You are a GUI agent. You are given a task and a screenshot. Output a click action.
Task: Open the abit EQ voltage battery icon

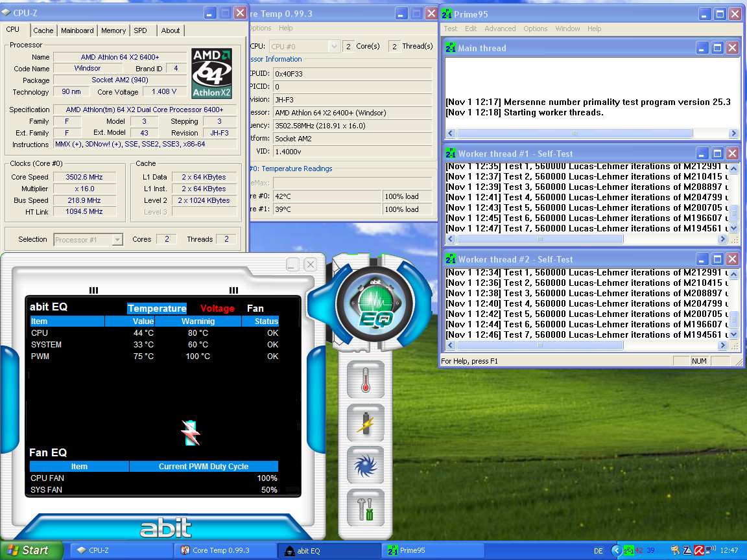click(x=366, y=423)
